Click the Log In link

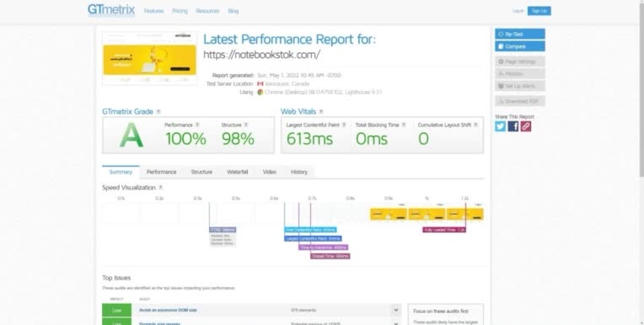point(518,11)
